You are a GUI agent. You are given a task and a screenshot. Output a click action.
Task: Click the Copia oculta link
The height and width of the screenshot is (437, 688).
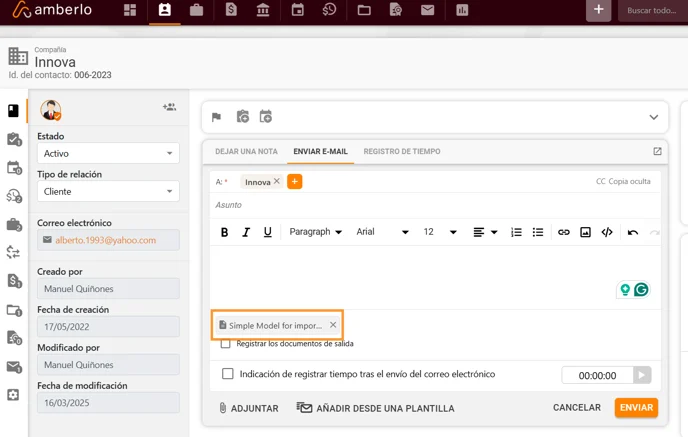[x=629, y=181]
